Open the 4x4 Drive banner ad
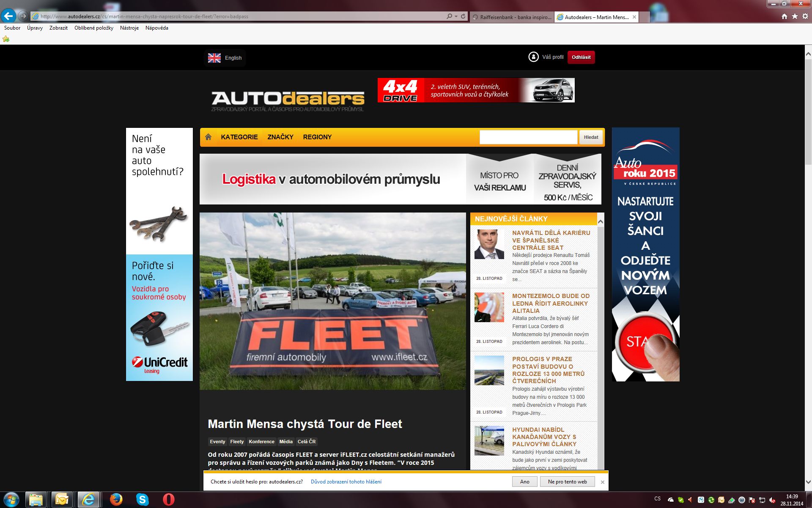Viewport: 812px width, 508px height. pyautogui.click(x=476, y=90)
